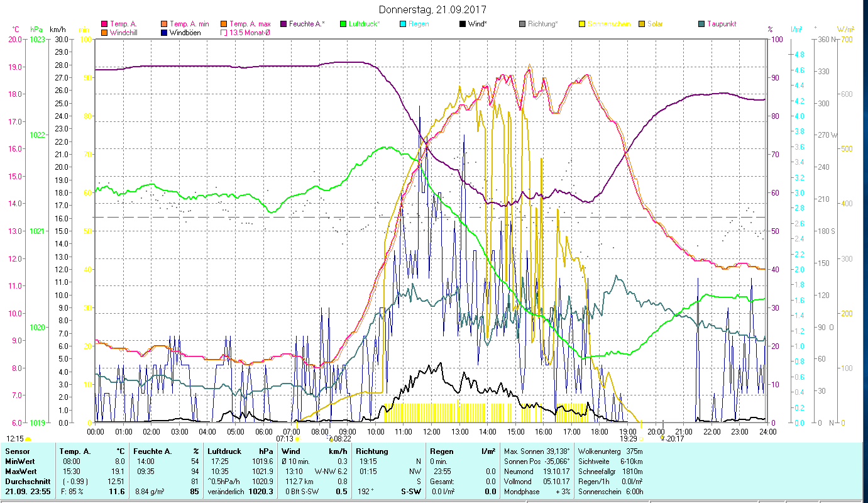This screenshot has width=868, height=503.
Task: Click the hPa axis unit label at top
Action: point(37,30)
